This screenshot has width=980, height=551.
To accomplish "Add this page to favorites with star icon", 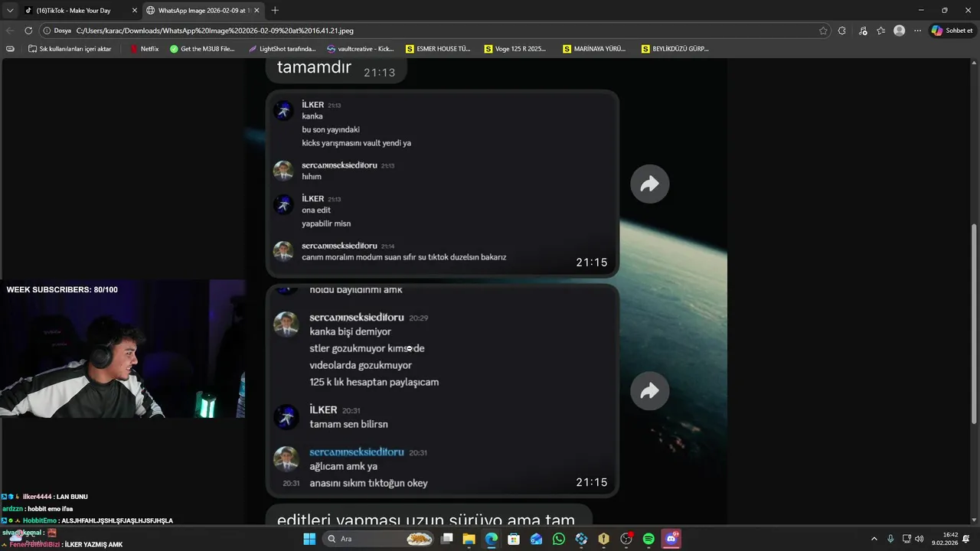I will pyautogui.click(x=823, y=31).
